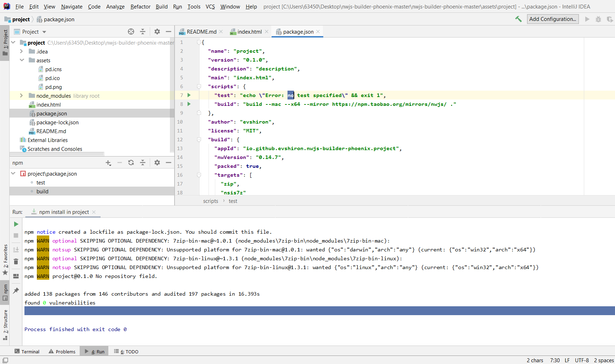Expand the node_modules folder
The width and height of the screenshot is (615, 364).
(x=22, y=96)
